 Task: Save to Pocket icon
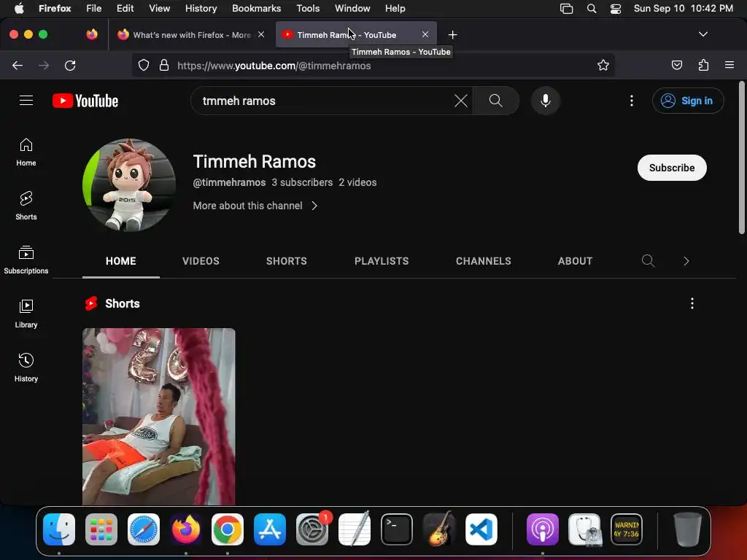pyautogui.click(x=676, y=65)
